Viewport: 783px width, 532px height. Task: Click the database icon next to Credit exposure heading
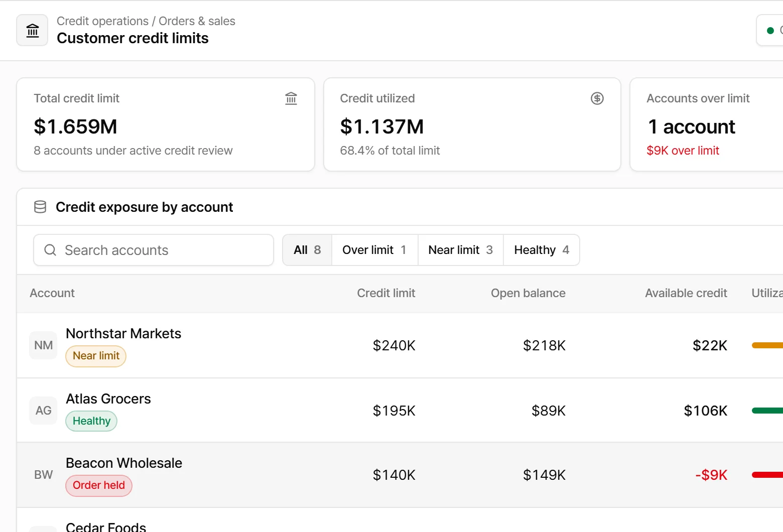point(40,207)
